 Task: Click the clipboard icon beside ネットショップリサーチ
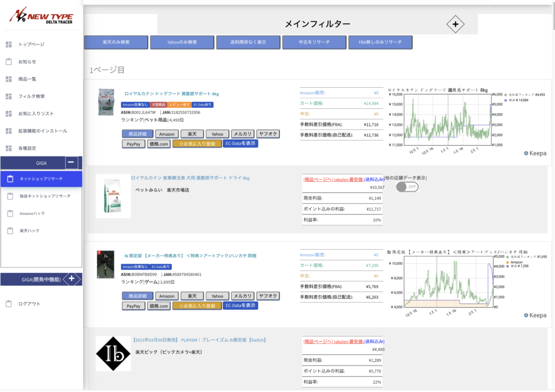point(10,179)
